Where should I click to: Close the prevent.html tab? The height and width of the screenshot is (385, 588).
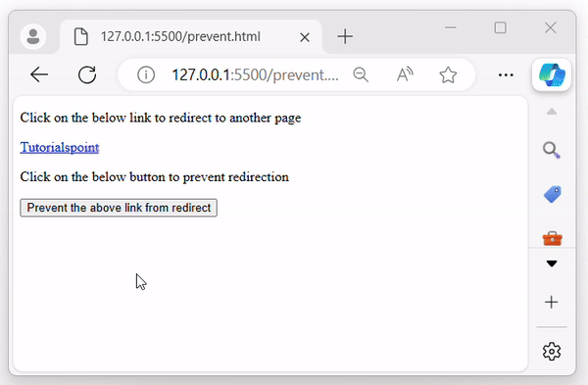[x=305, y=37]
